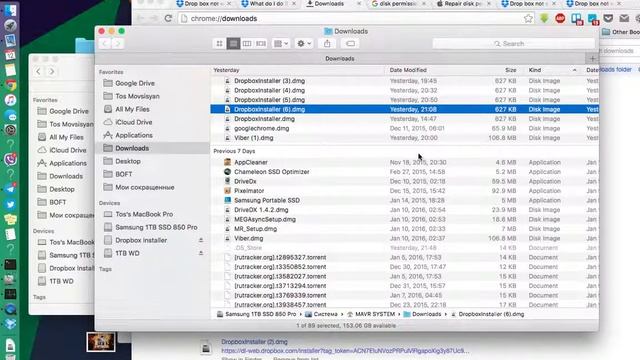Open Other Bookmarks folder in Chrome

[x=621, y=32]
